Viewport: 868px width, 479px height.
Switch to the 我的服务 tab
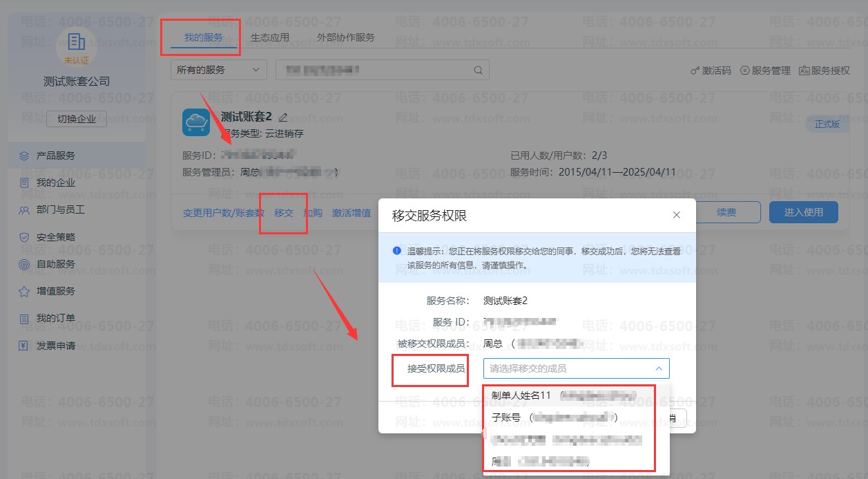coord(204,37)
